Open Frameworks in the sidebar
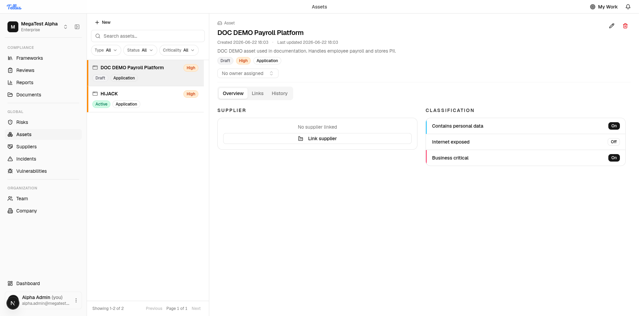The height and width of the screenshot is (316, 644). (x=43, y=58)
